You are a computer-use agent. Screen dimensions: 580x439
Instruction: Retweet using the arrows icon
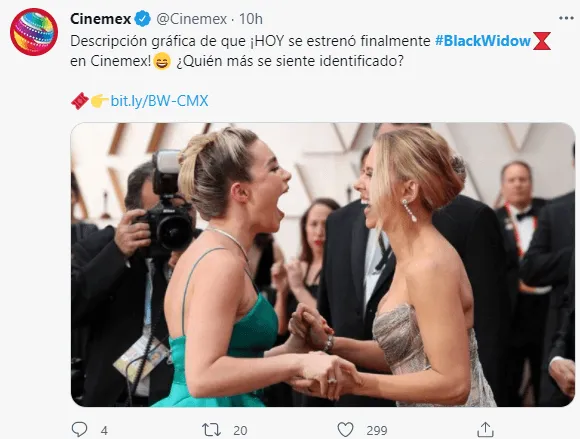click(x=211, y=430)
